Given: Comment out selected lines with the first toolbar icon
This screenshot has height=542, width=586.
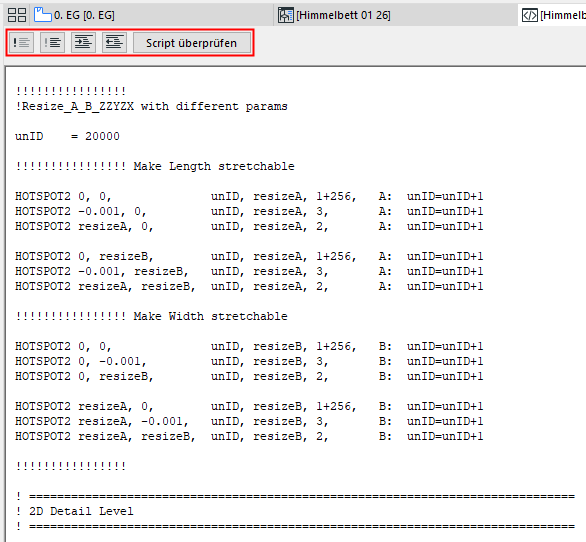Looking at the screenshot, I should click(21, 43).
